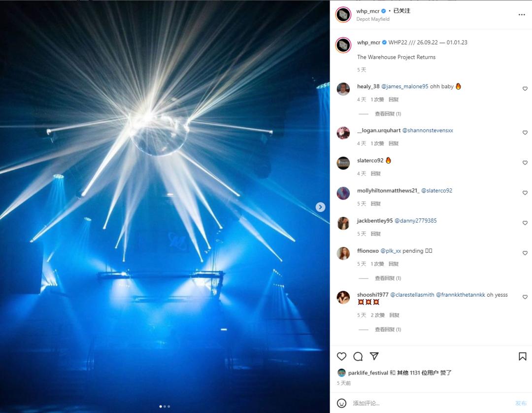Expand replies under ffionoxo's comment

coord(388,278)
